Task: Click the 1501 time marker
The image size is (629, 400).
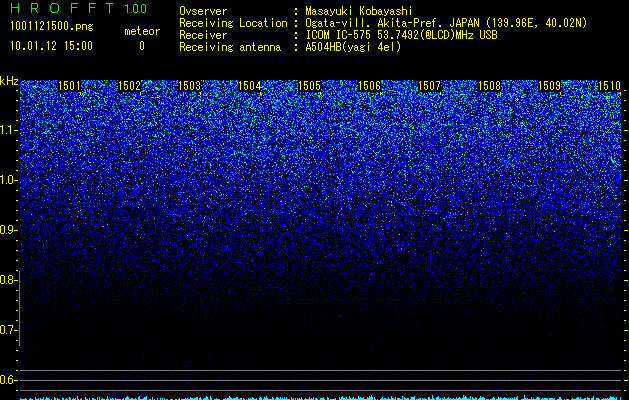Action: click(x=69, y=86)
